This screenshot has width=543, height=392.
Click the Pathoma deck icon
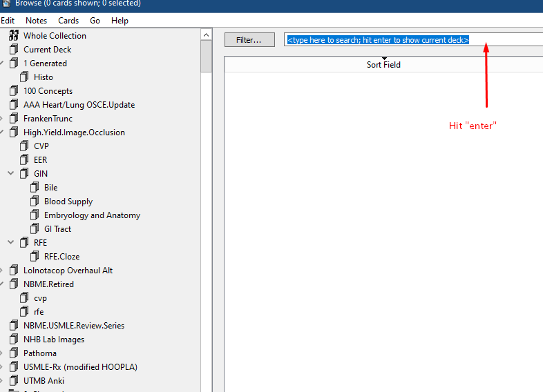tap(14, 353)
